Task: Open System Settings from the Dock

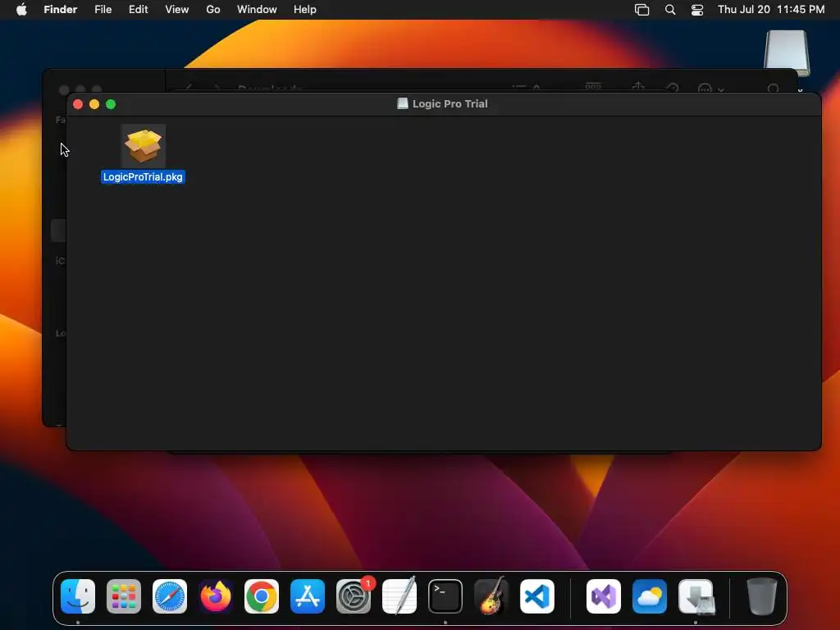Action: click(354, 596)
